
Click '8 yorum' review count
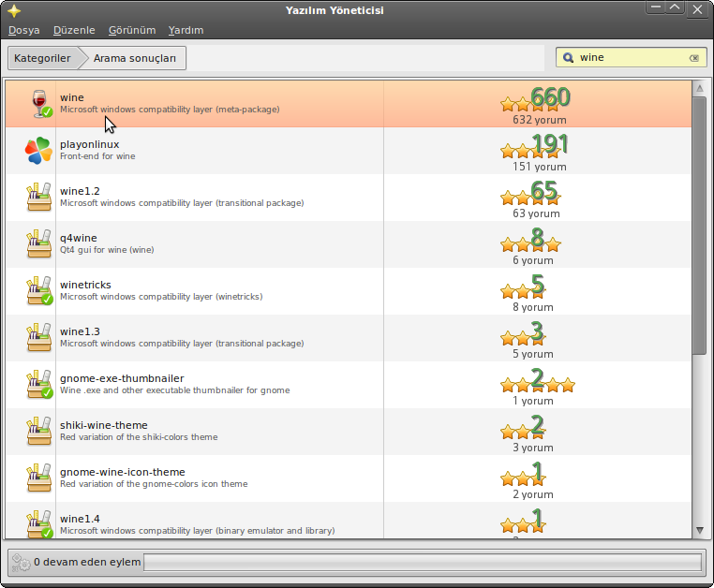tap(533, 308)
